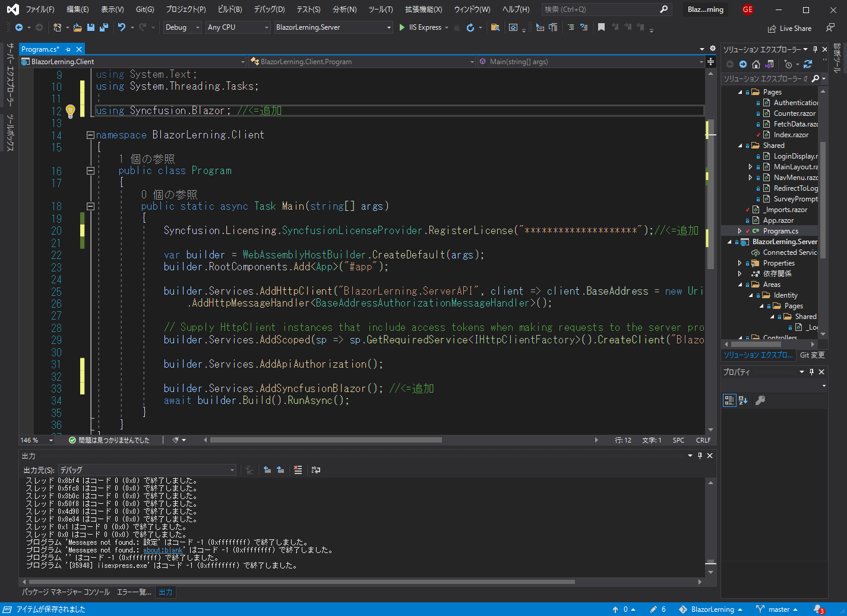Click the Home icon in Solution Explorer
This screenshot has height=616, width=847.
coord(756,64)
